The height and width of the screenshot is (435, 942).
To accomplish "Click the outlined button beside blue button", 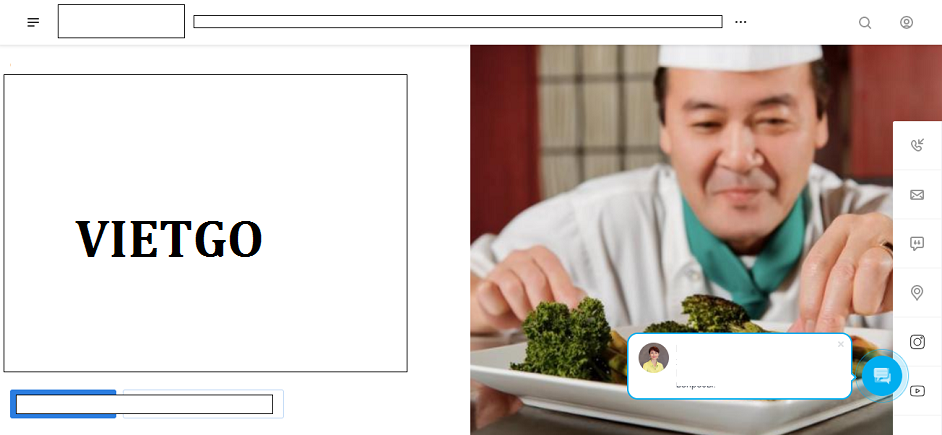I will click(x=203, y=404).
